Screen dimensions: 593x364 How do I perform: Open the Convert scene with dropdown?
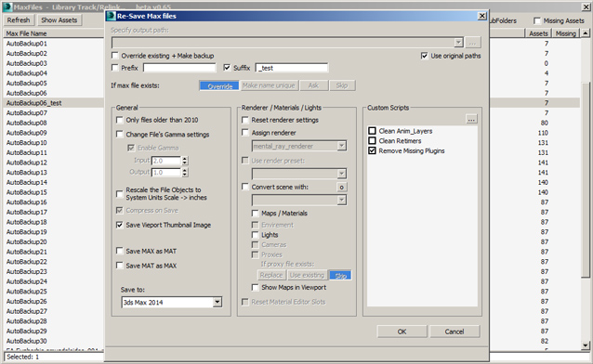pos(341,200)
